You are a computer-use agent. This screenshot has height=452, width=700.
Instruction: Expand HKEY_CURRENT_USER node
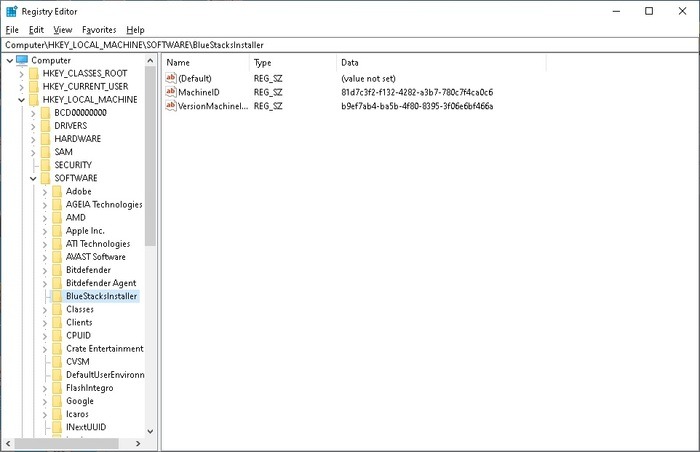coord(21,87)
